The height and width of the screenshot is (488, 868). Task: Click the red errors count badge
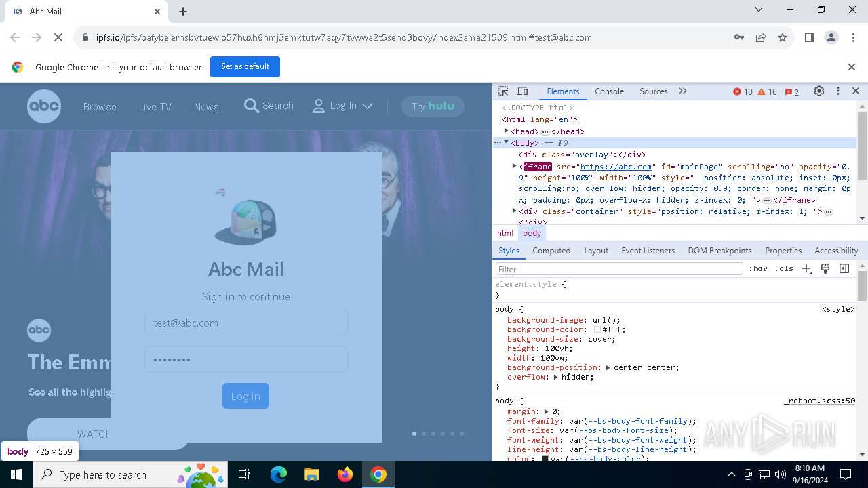(743, 91)
